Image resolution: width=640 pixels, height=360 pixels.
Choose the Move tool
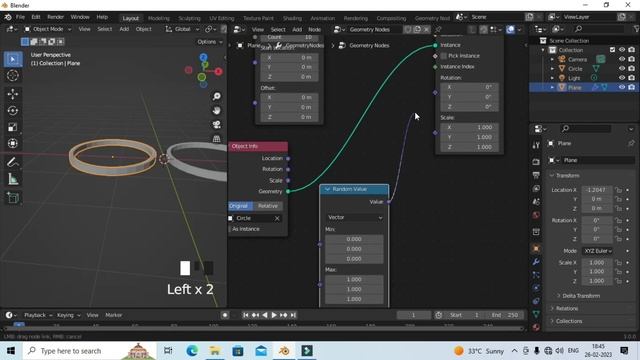pos(13,94)
